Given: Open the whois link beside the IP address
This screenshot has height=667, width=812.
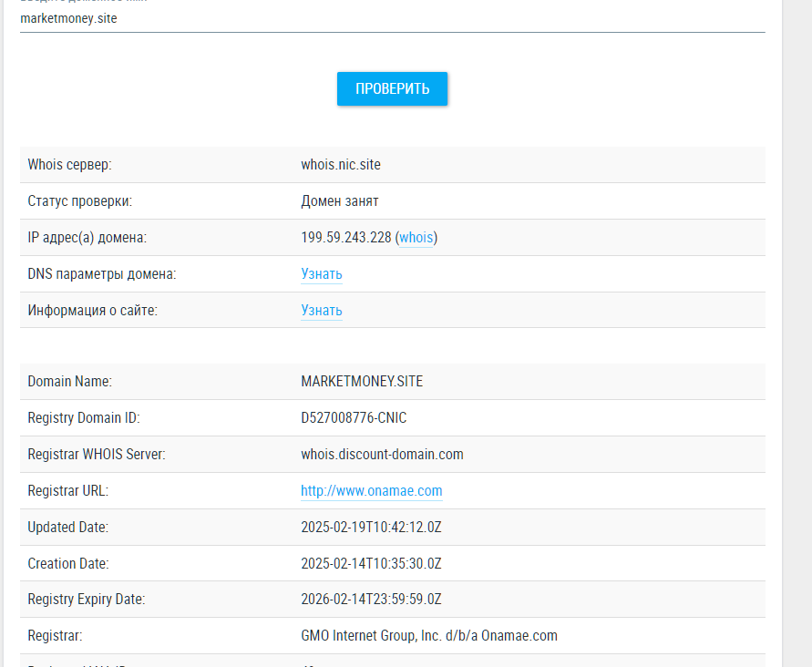Looking at the screenshot, I should pos(416,237).
